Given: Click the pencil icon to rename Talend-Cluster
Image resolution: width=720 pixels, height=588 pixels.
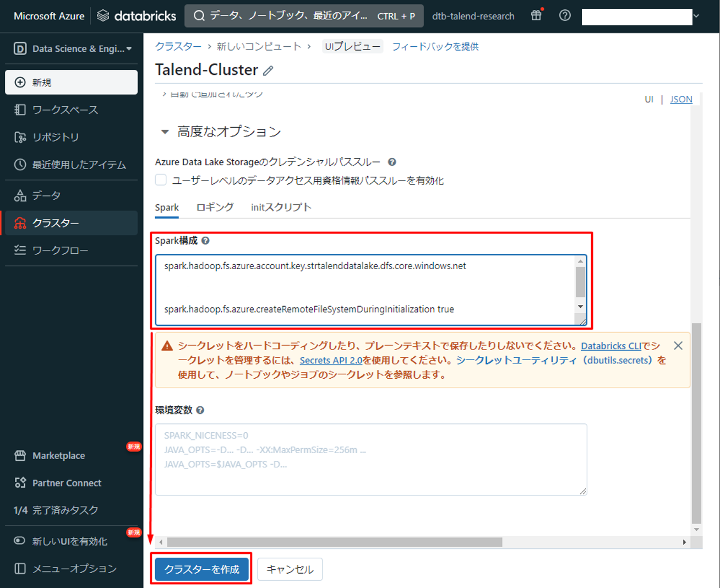Looking at the screenshot, I should coord(268,70).
